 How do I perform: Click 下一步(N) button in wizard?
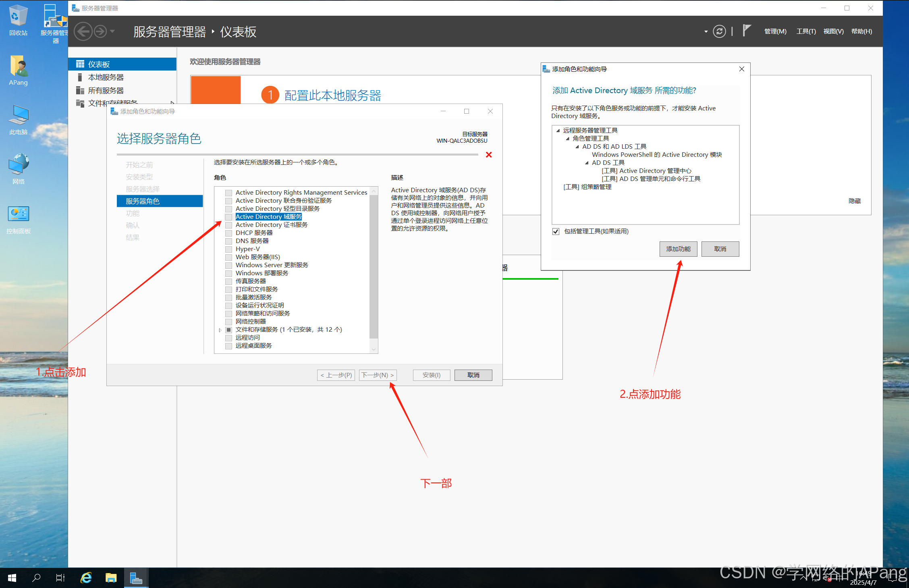tap(378, 375)
